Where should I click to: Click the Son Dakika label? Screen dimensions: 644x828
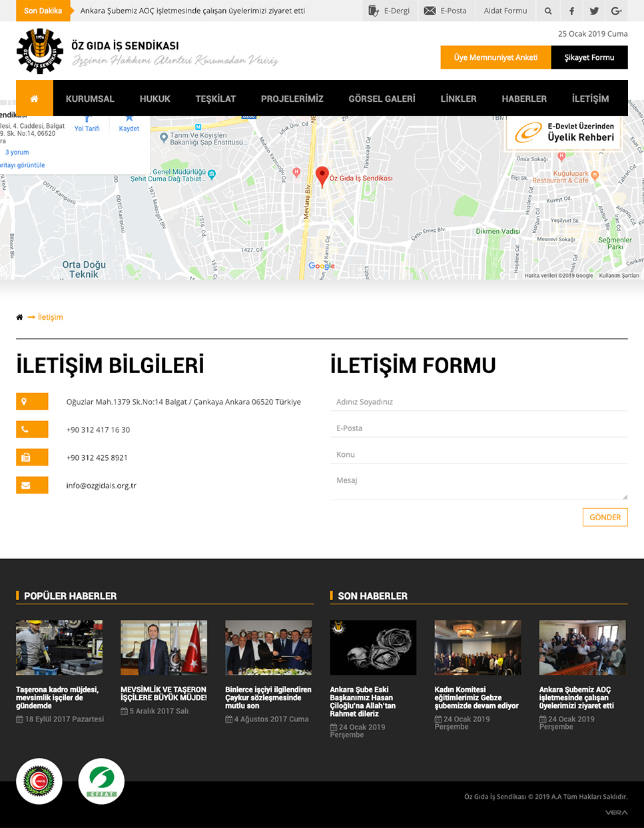43,11
